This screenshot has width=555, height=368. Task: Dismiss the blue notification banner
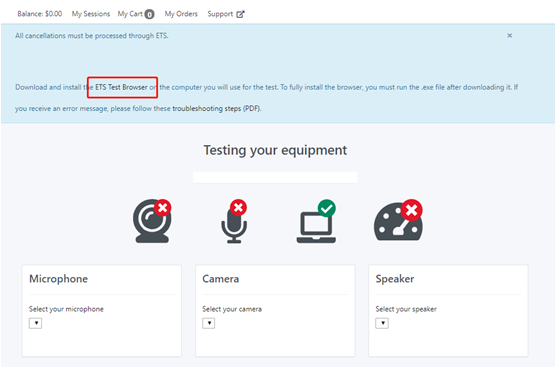[510, 35]
